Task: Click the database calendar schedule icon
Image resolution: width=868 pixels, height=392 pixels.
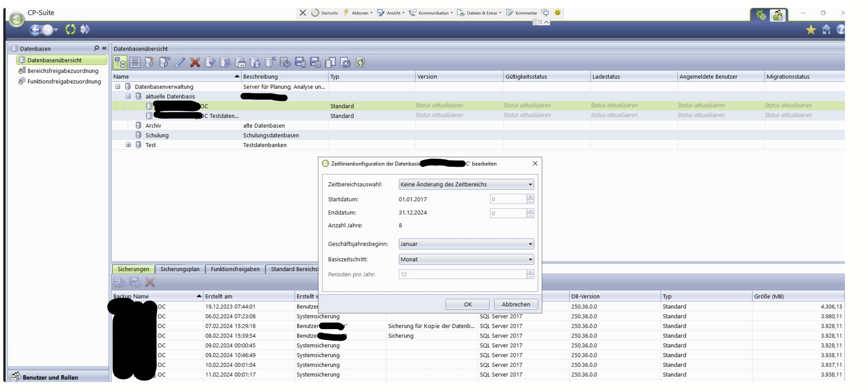Action: click(240, 62)
